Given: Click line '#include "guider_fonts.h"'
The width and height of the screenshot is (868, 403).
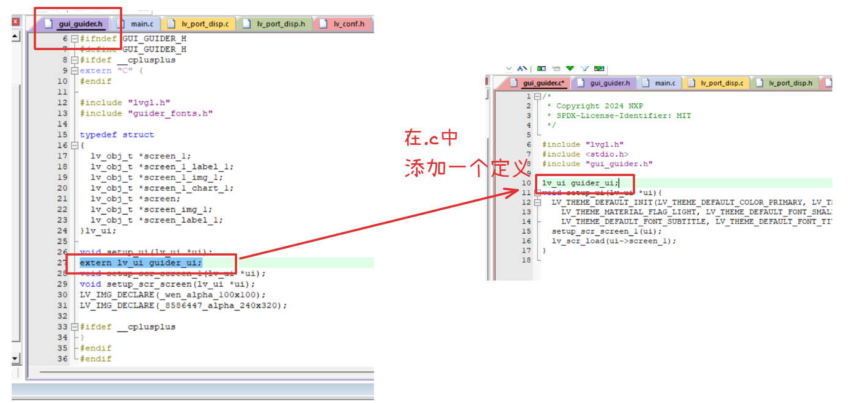Looking at the screenshot, I should coord(147,113).
